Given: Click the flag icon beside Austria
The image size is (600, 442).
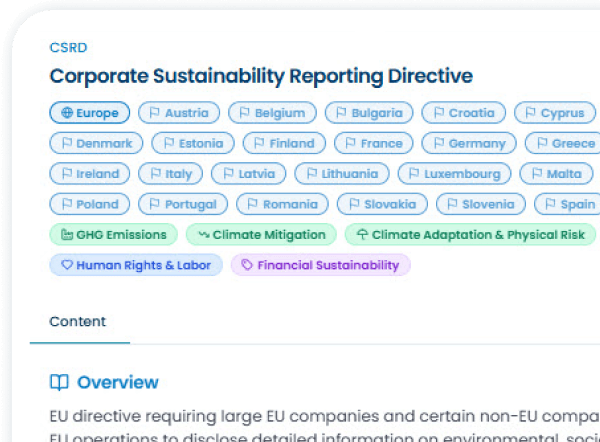Looking at the screenshot, I should pos(154,113).
